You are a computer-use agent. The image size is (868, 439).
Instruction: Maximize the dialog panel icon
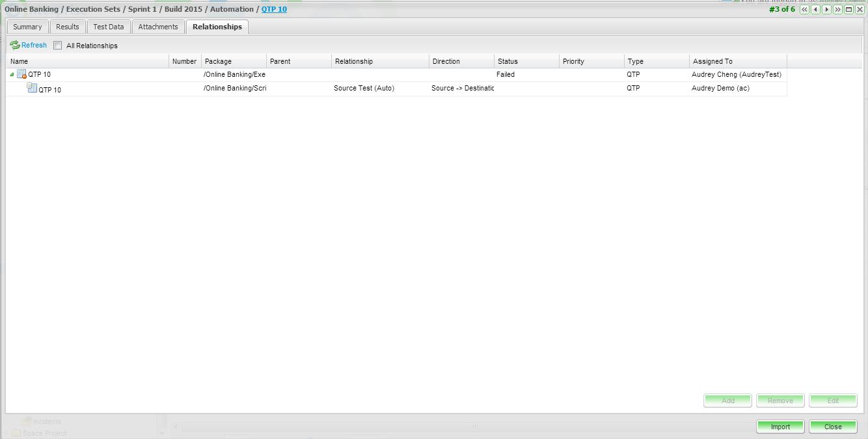click(x=849, y=10)
